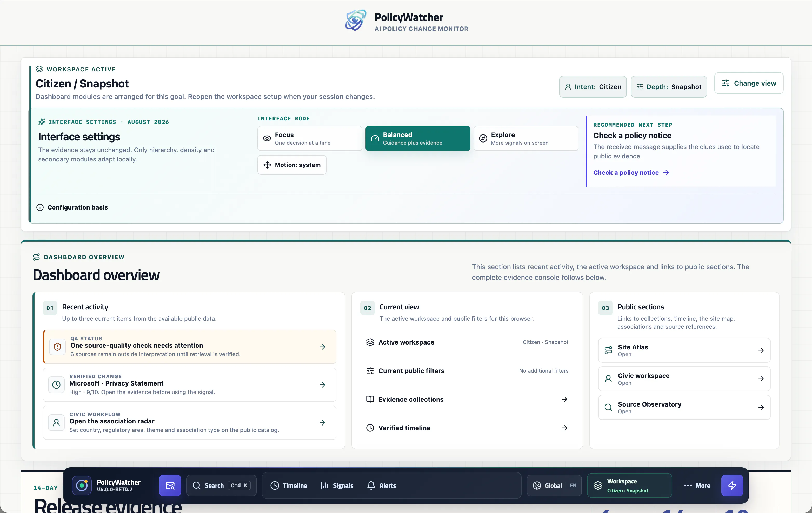Switch to Alerts in the dock
812x513 pixels.
coord(381,485)
